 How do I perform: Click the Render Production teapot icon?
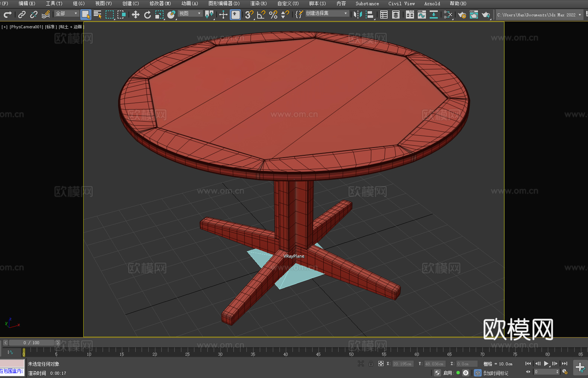486,15
